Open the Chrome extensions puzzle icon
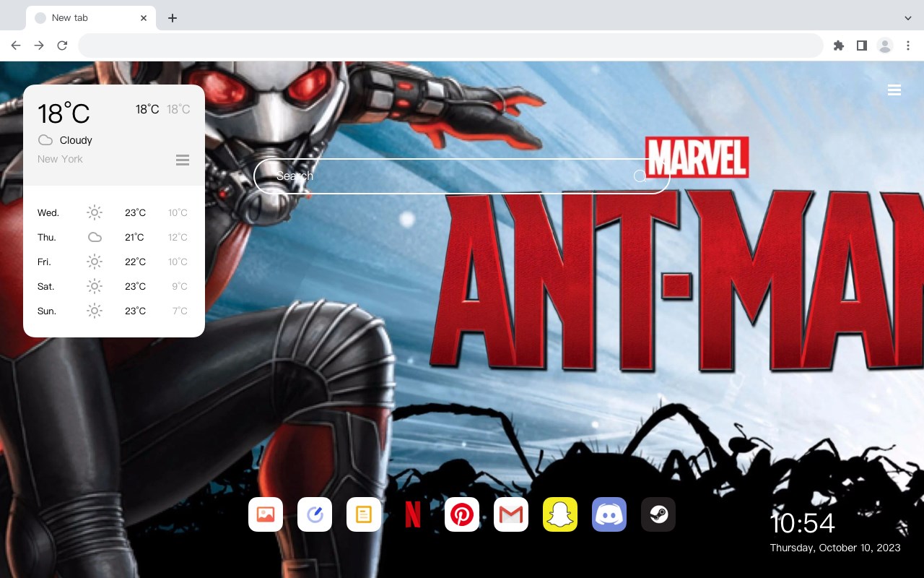Image resolution: width=924 pixels, height=578 pixels. click(x=838, y=46)
